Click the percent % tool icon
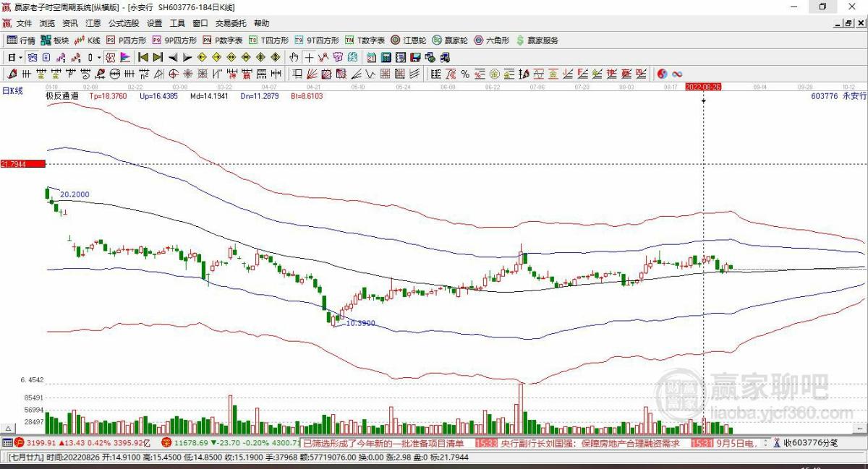 click(465, 74)
